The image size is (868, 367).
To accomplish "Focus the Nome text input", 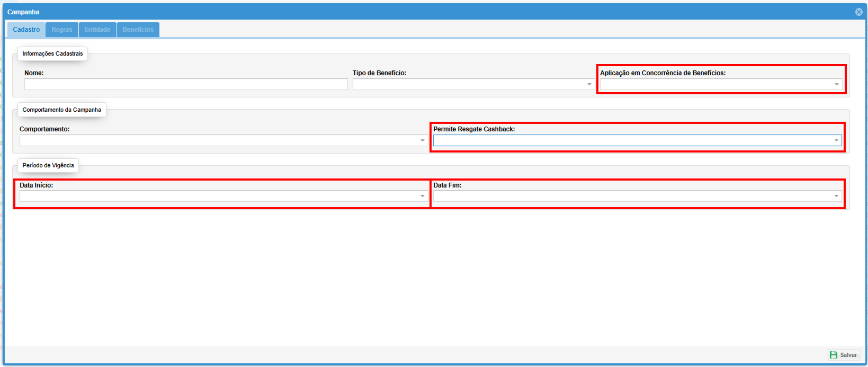I will point(185,84).
